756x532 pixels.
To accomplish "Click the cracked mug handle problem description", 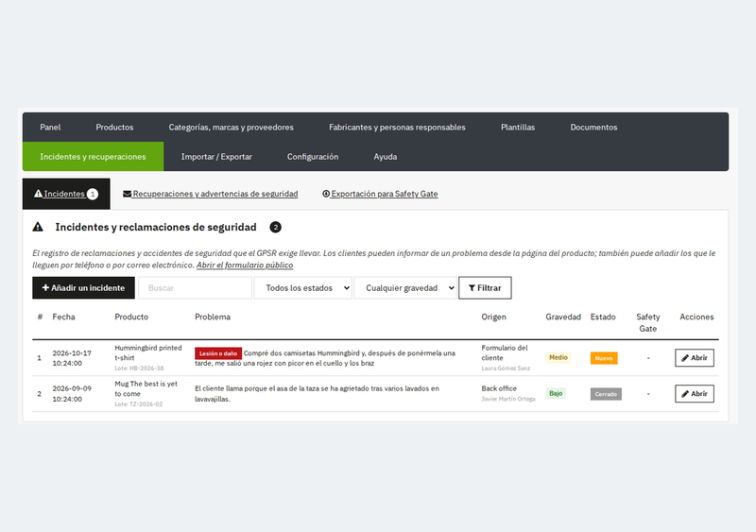I will 317,394.
